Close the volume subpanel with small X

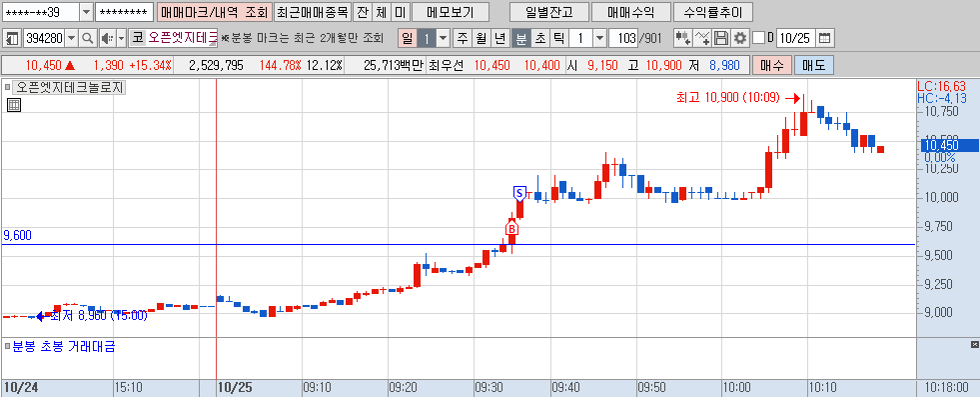pyautogui.click(x=974, y=344)
